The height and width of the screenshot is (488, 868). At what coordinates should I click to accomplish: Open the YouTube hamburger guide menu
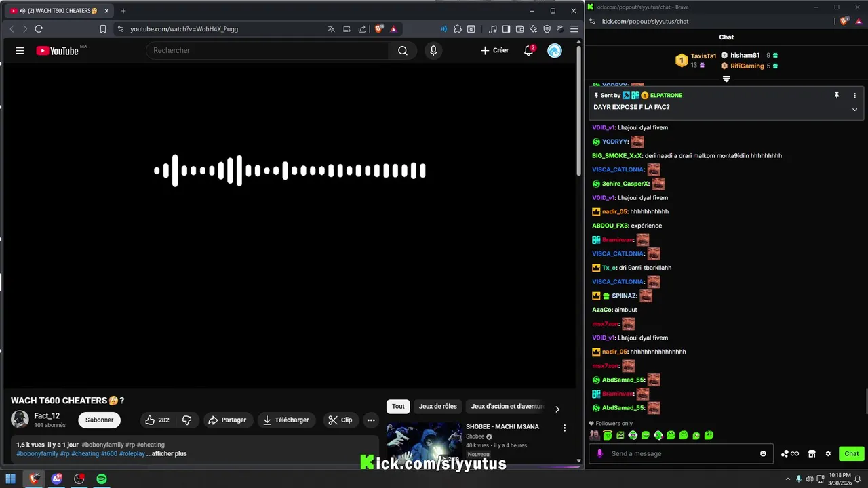coord(20,51)
